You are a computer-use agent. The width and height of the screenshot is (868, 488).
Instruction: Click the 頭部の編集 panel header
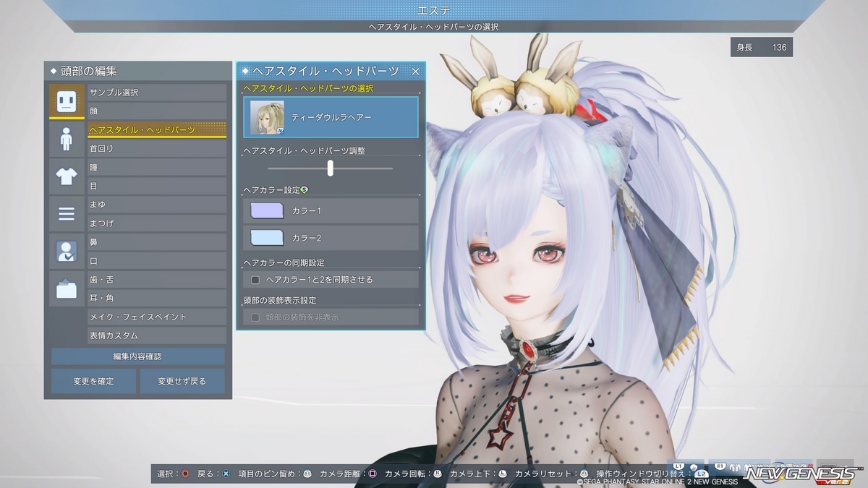(x=137, y=71)
